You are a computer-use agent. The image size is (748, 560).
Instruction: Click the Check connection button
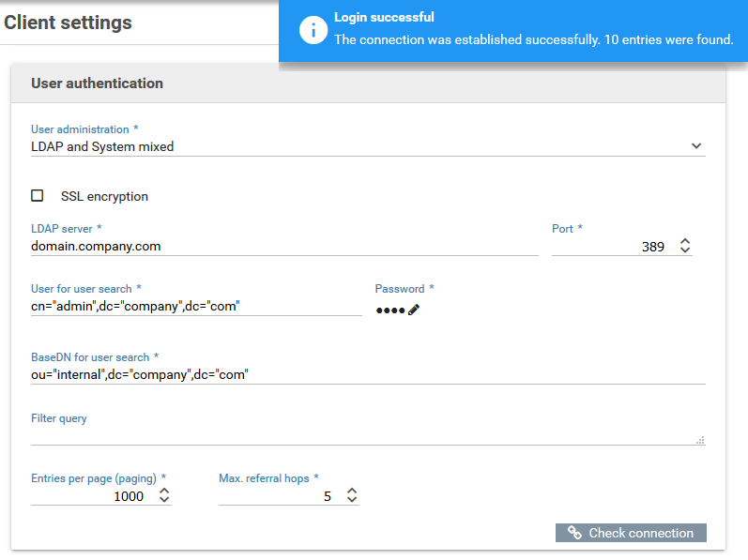[x=631, y=533]
